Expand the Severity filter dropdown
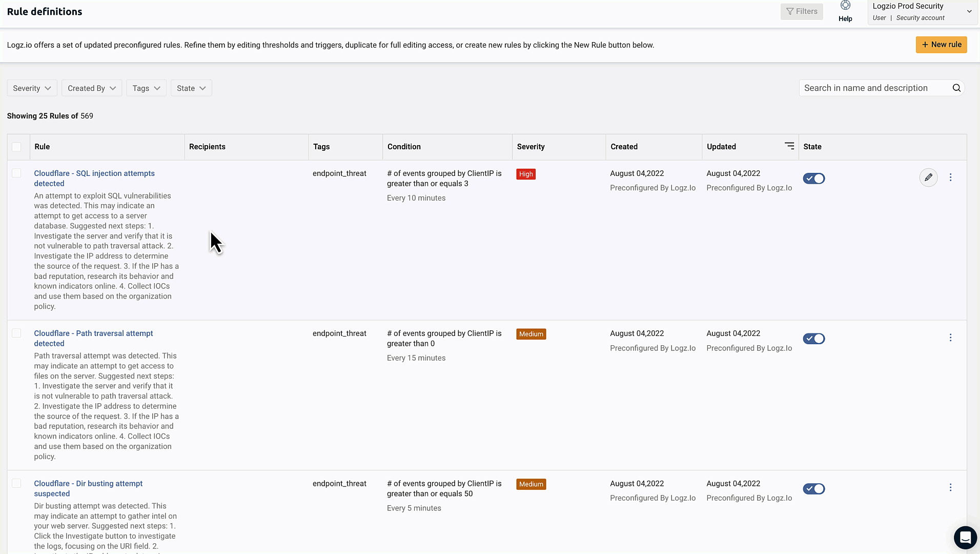 click(32, 88)
